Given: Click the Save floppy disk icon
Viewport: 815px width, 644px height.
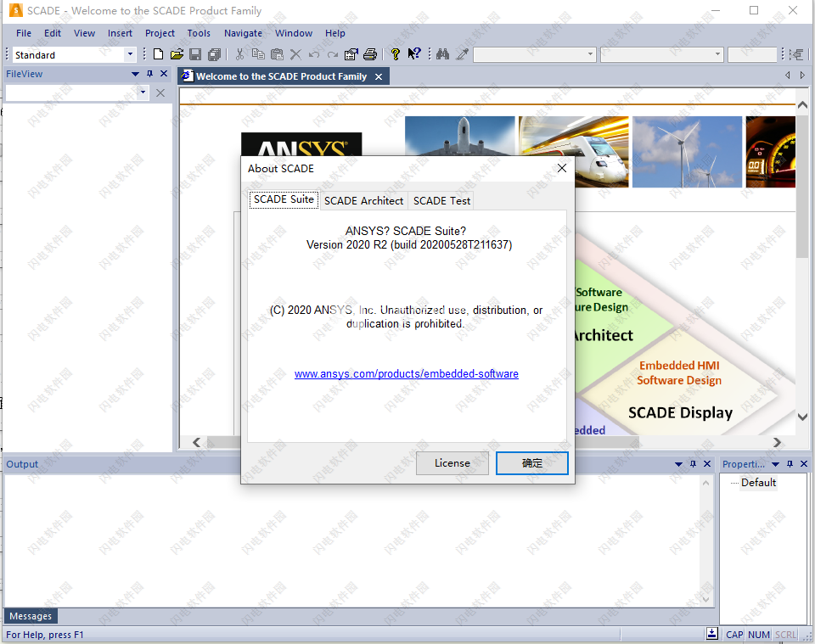Looking at the screenshot, I should coord(195,54).
